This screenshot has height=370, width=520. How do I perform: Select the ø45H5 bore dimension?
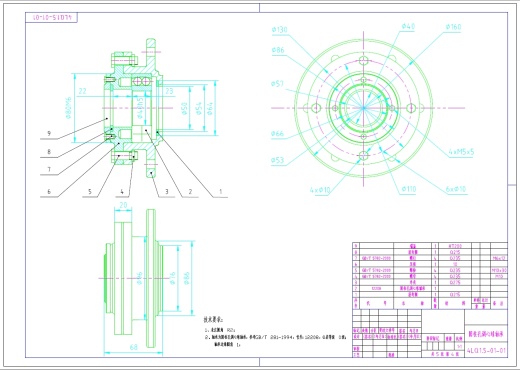(x=140, y=109)
